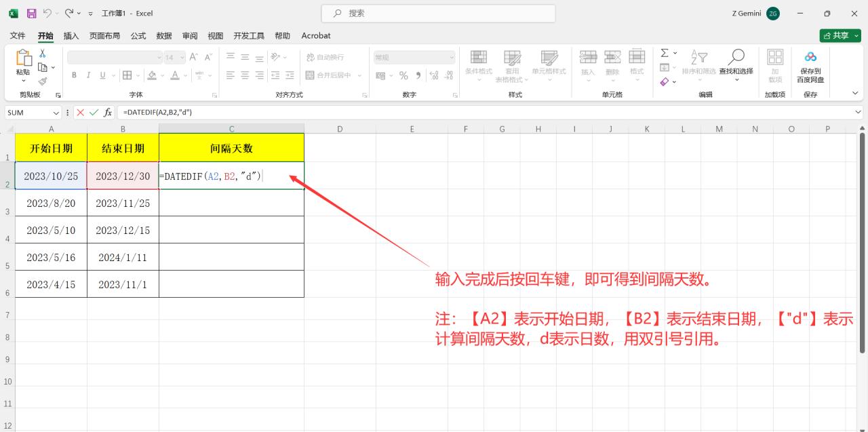The image size is (868, 432).
Task: Click the Orientation text-angle icon
Action: (x=275, y=57)
